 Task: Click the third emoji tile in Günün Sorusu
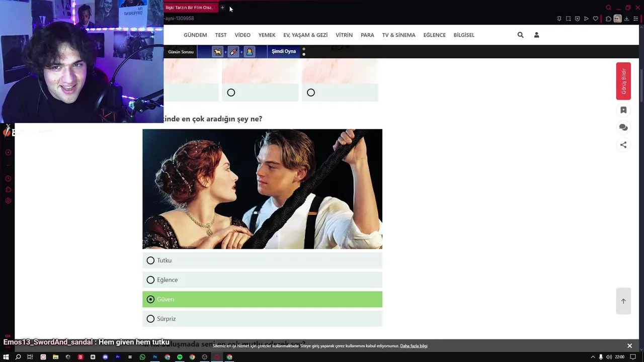coord(249,52)
